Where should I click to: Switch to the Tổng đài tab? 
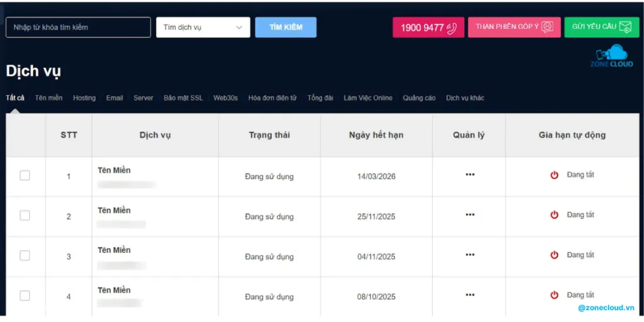[320, 97]
